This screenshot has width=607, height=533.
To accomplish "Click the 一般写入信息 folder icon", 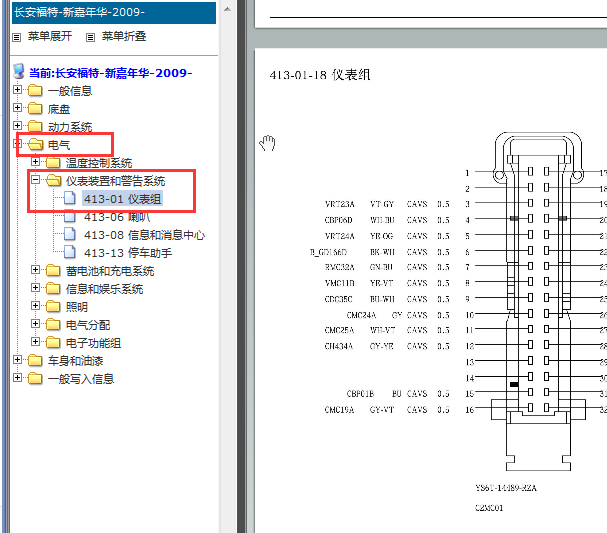I will pyautogui.click(x=35, y=379).
